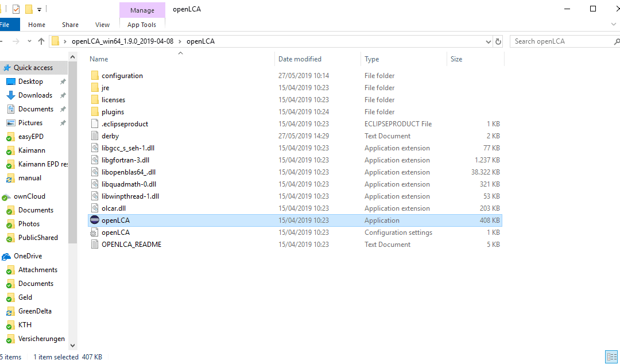The width and height of the screenshot is (620, 364).
Task: Open Pictures in Quick access
Action: pyautogui.click(x=30, y=123)
